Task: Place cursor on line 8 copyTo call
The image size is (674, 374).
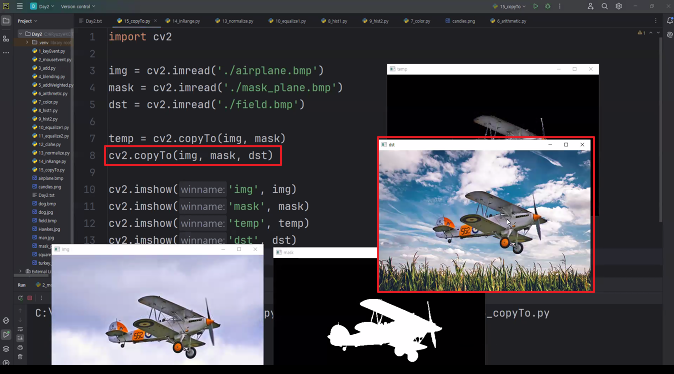Action: [190, 156]
